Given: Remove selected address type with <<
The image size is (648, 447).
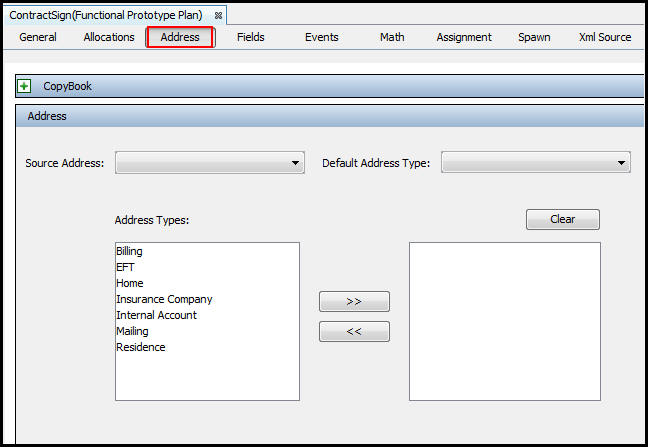Looking at the screenshot, I should [x=354, y=331].
